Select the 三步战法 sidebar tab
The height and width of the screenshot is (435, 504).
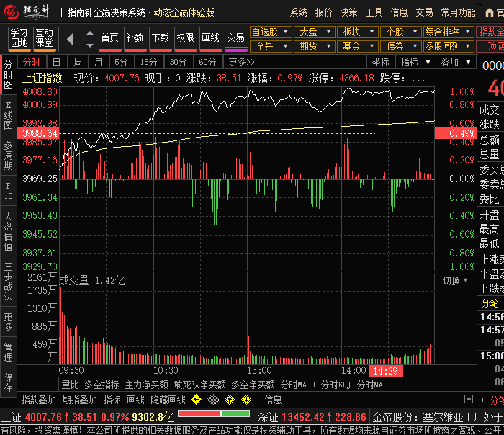[9, 281]
